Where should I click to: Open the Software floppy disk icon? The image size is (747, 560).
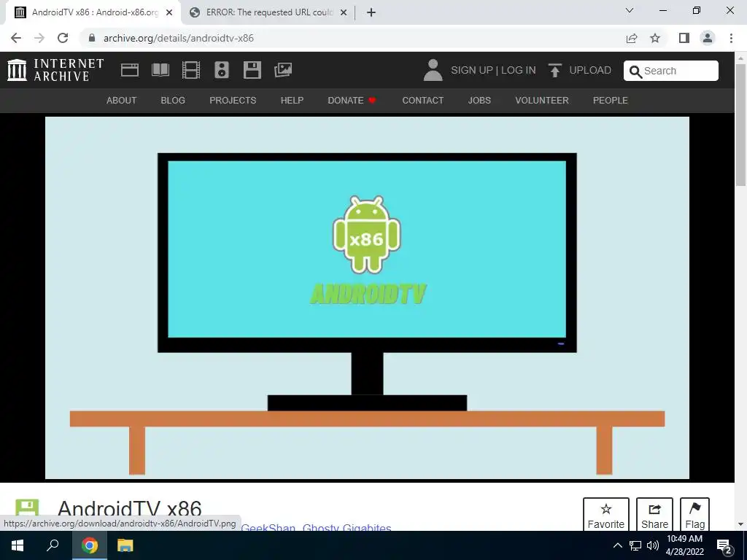pyautogui.click(x=252, y=70)
